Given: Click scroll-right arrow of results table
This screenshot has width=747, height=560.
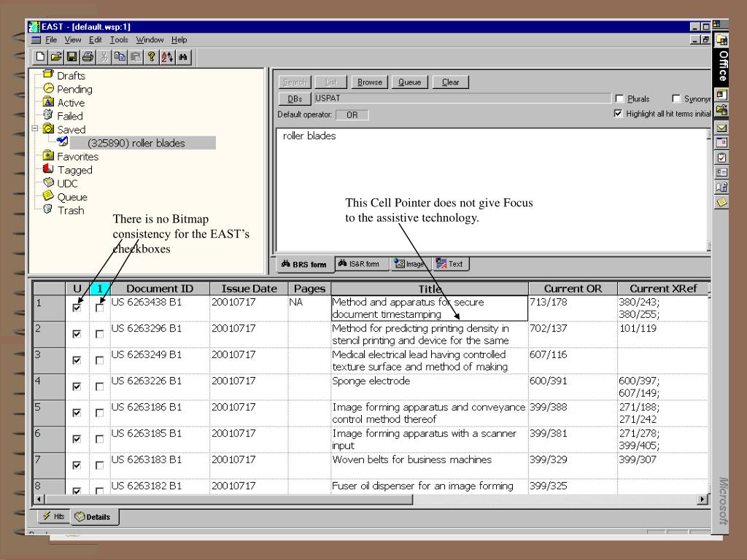Looking at the screenshot, I should (703, 499).
